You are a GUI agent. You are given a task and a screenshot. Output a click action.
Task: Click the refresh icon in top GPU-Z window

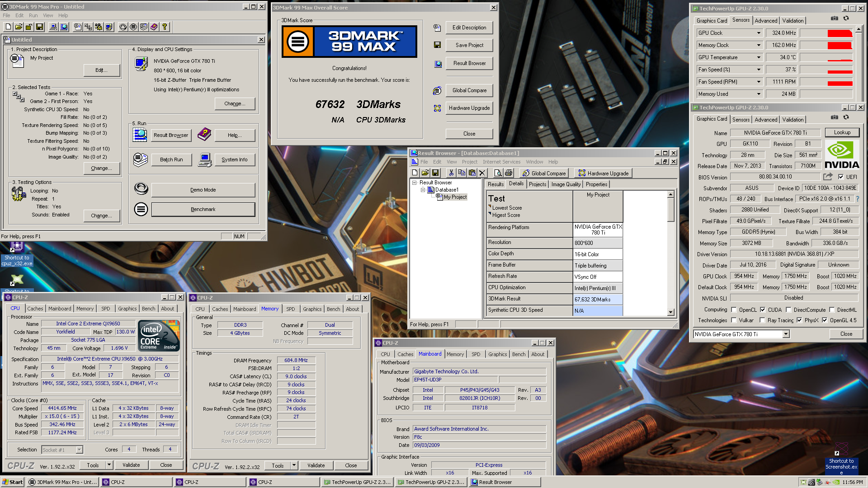pyautogui.click(x=846, y=19)
